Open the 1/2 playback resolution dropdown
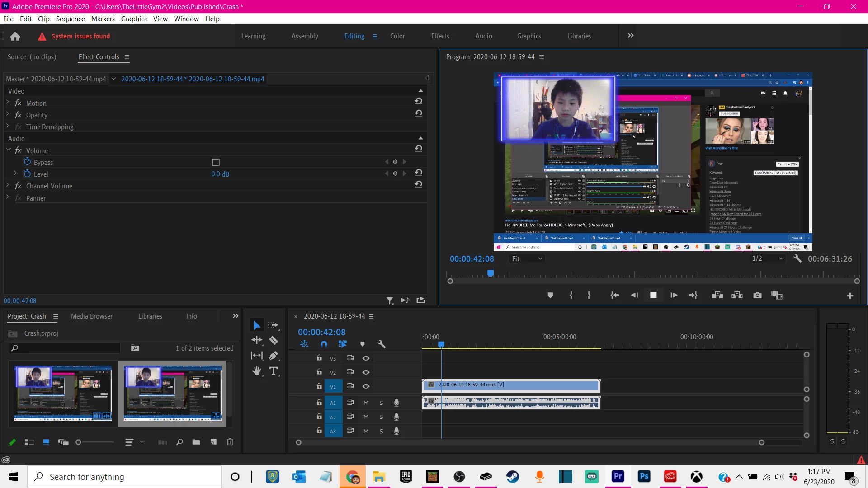This screenshot has height=488, width=868. pos(767,258)
